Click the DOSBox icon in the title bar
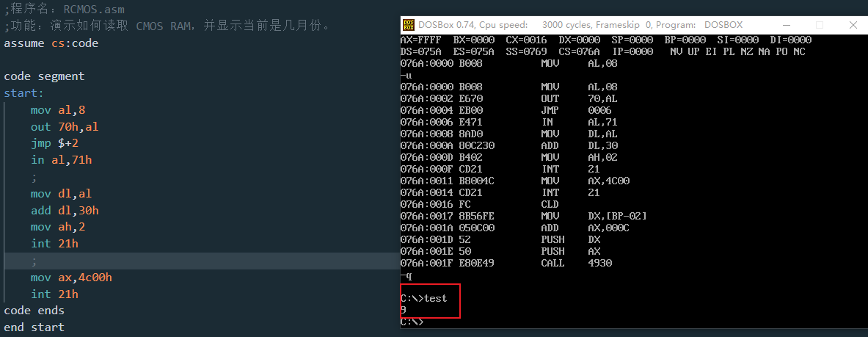The width and height of the screenshot is (868, 337). coord(409,25)
